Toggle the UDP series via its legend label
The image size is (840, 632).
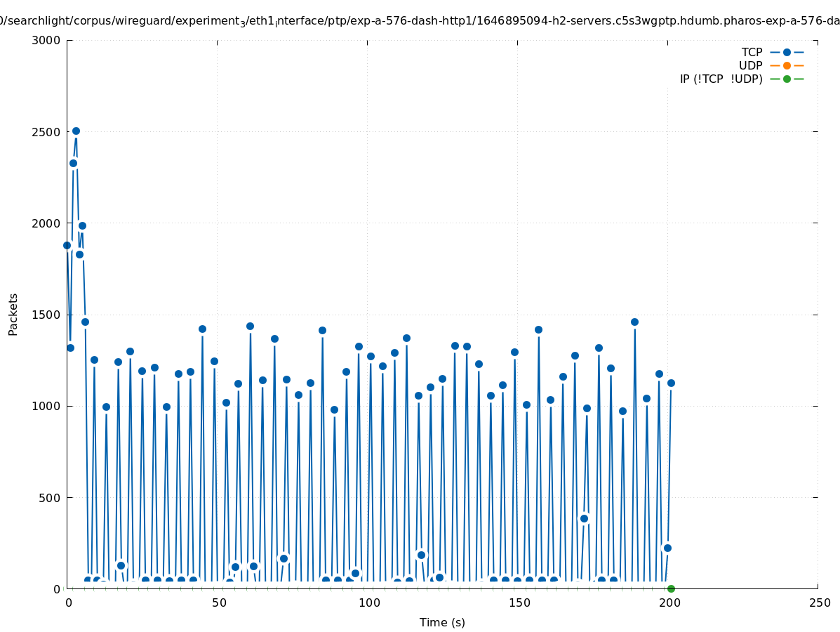click(750, 65)
